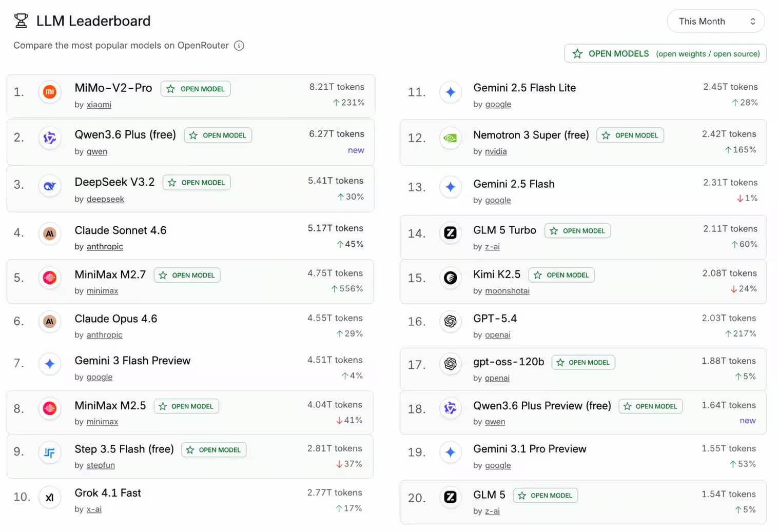Open the GPT-5.4 model title
Image resolution: width=778 pixels, height=532 pixels.
pyautogui.click(x=495, y=319)
